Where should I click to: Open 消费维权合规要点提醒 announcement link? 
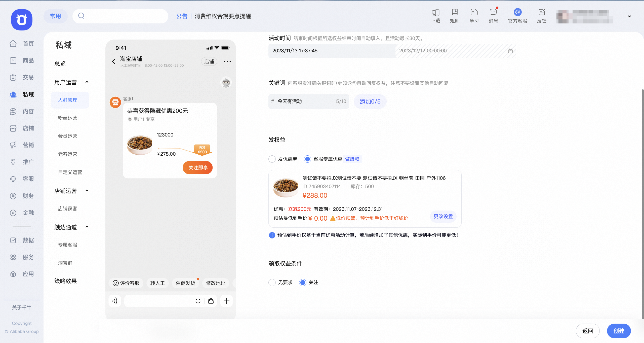[x=223, y=16]
